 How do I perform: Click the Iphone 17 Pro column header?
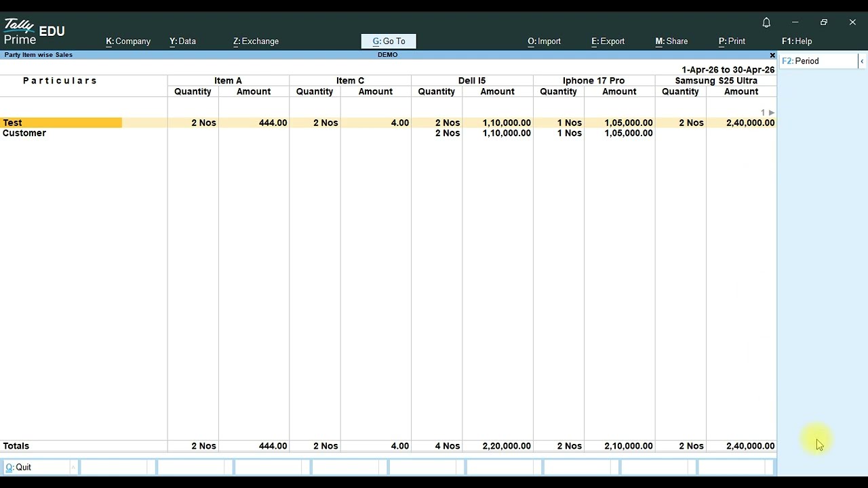(593, 81)
